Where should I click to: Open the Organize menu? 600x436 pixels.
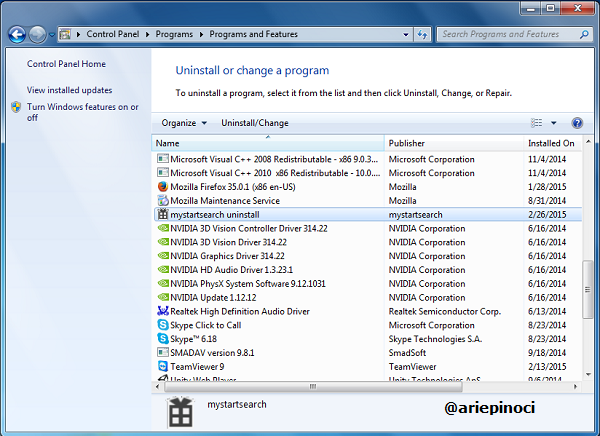pos(184,123)
